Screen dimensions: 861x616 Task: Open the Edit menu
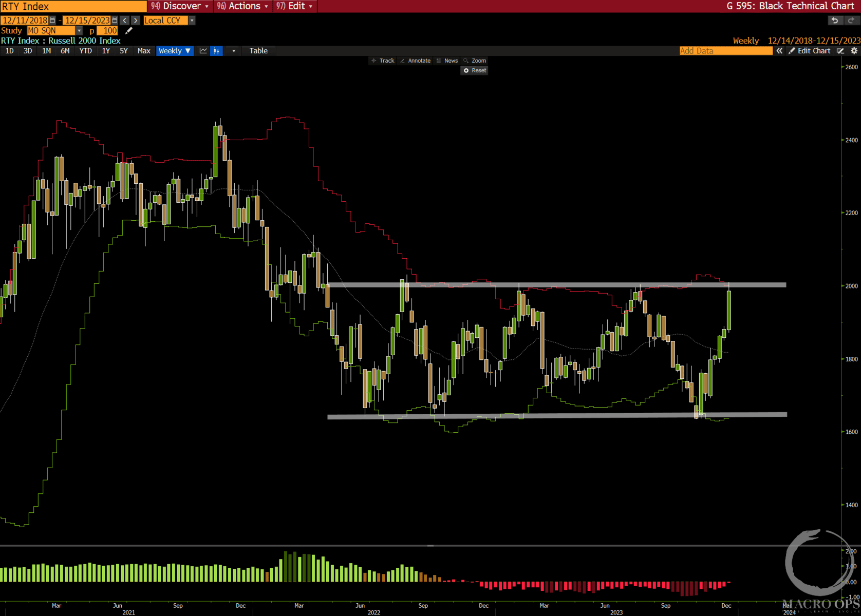coord(294,6)
